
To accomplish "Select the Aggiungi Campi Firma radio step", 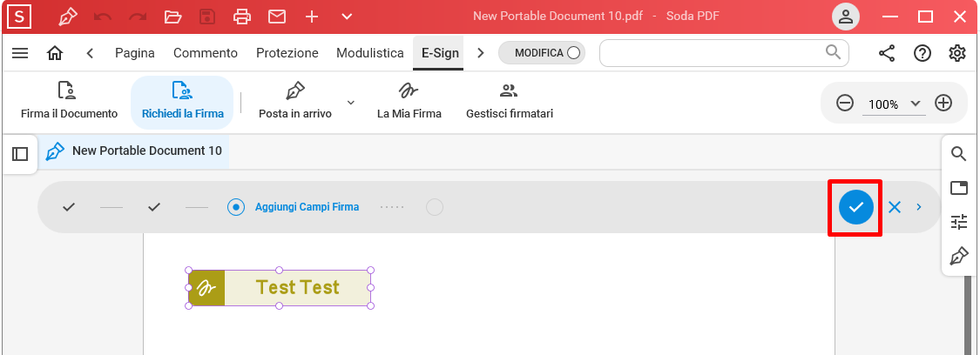I will (x=235, y=207).
